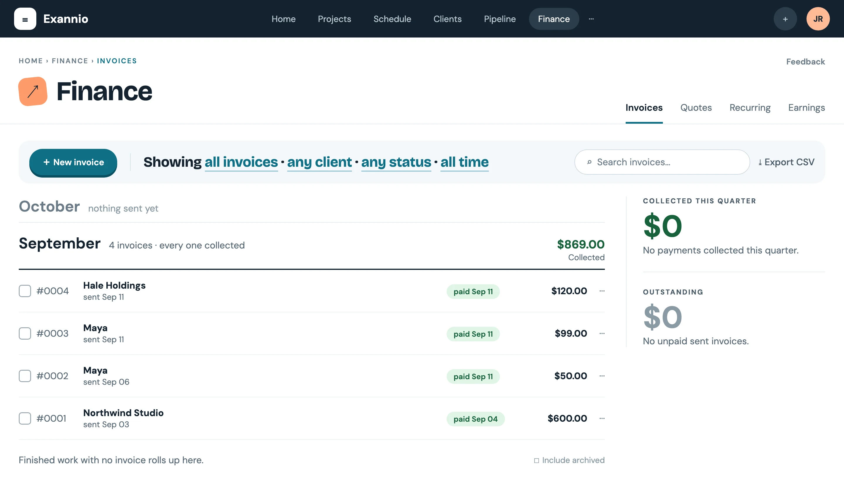
Task: Open the JR user avatar menu
Action: click(x=818, y=19)
